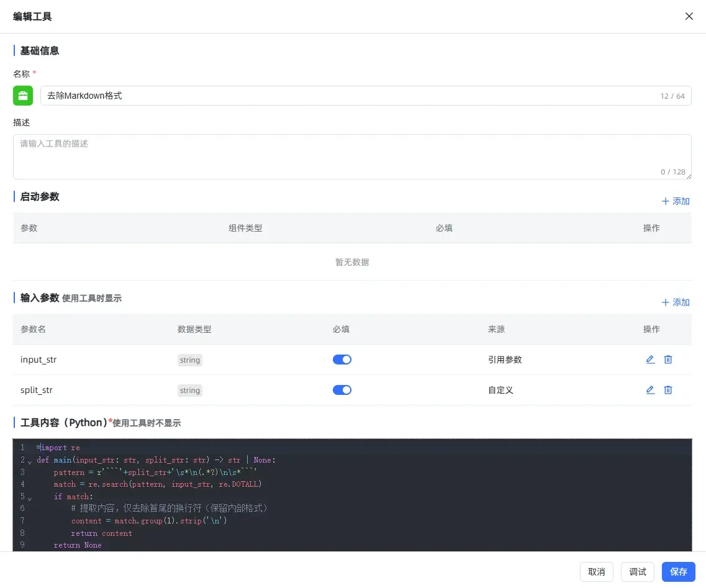Edit the split_str parameter with the pencil icon
Screen dimensions: 706x588
(x=650, y=390)
